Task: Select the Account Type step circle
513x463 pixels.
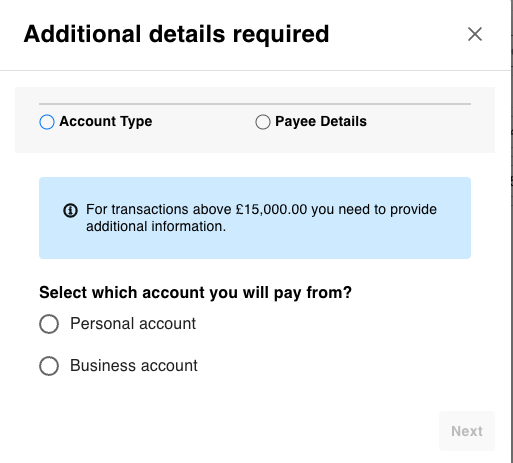Action: (47, 122)
